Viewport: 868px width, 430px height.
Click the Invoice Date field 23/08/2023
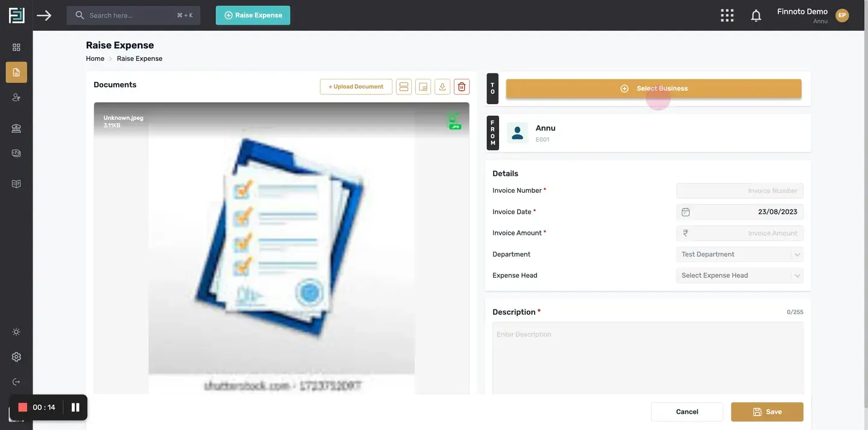(740, 212)
